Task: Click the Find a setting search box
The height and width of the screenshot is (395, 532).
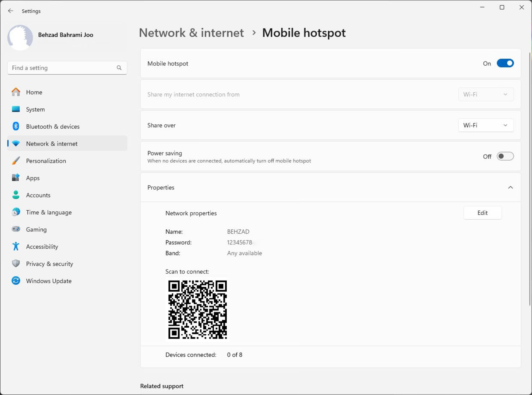Action: (x=67, y=68)
